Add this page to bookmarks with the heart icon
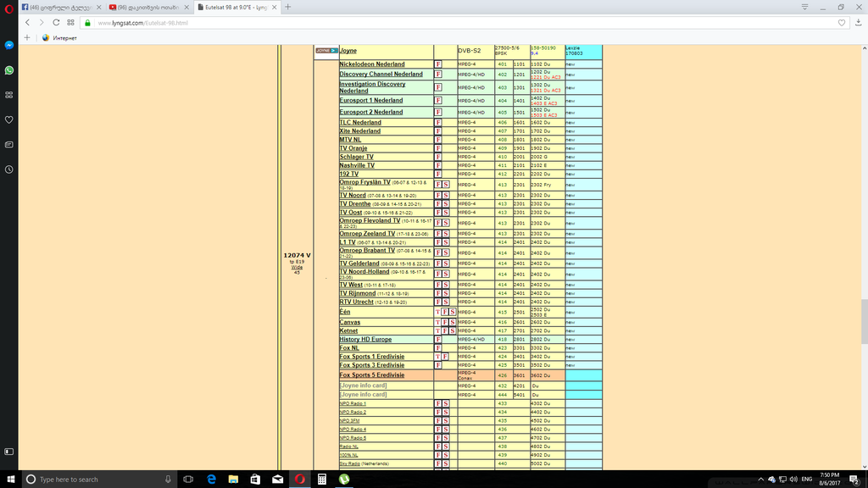Image resolution: width=868 pixels, height=488 pixels. (x=842, y=23)
